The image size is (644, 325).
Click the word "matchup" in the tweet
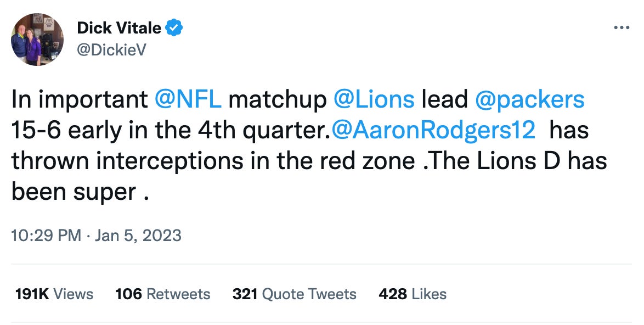coord(277,99)
